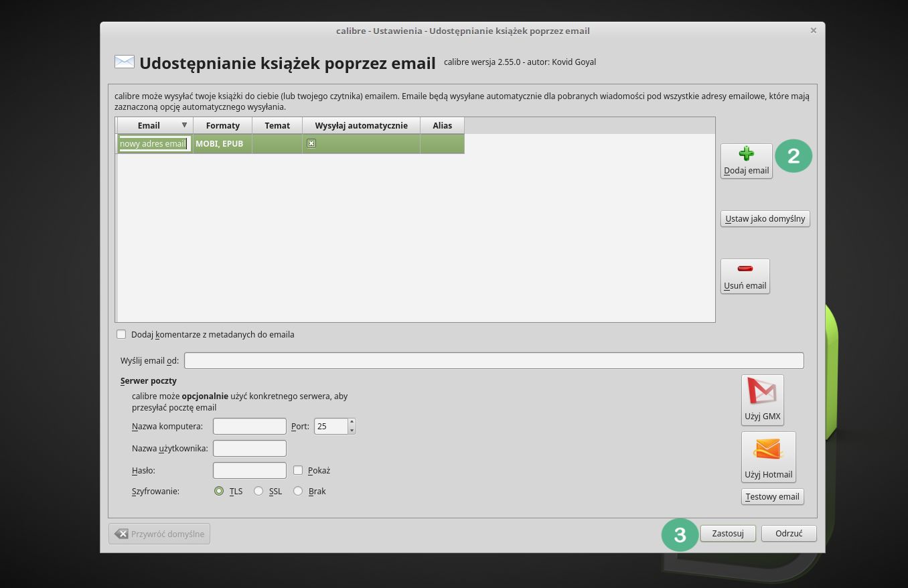Click the Port number field
Viewport: 908px width, 588px height.
[331, 426]
